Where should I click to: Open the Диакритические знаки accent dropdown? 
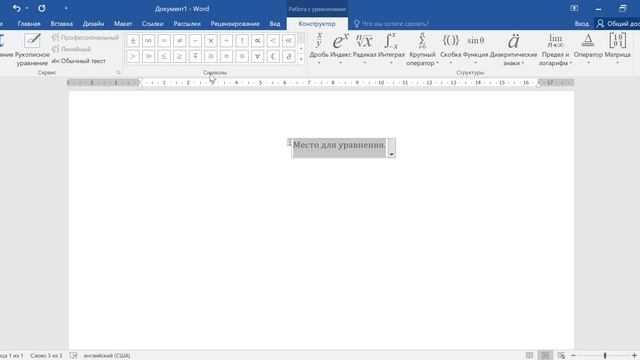point(513,49)
